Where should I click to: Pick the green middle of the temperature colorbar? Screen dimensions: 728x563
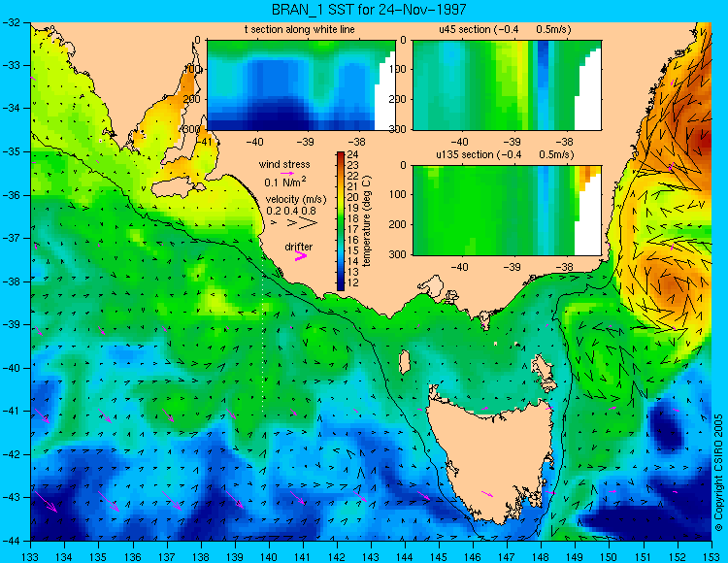point(341,221)
